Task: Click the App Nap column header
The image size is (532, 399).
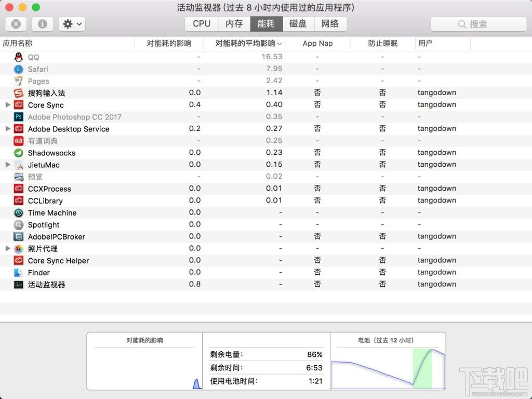Action: (318, 44)
